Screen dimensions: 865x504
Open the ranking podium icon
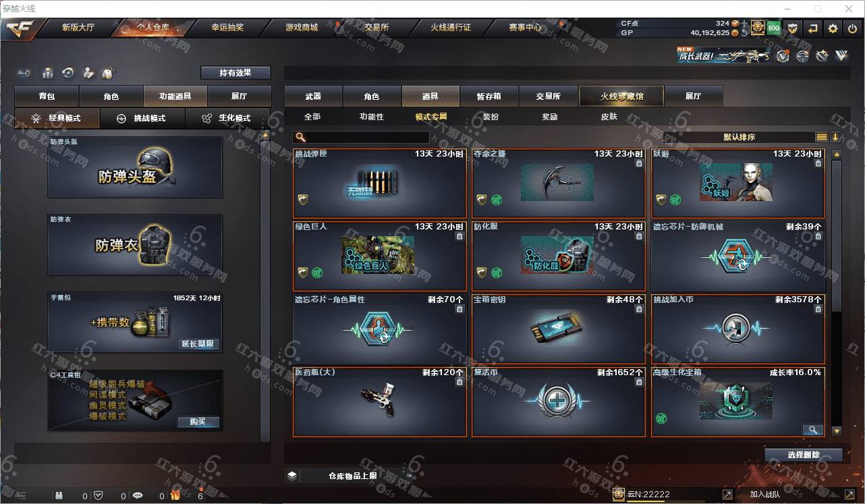(48, 73)
